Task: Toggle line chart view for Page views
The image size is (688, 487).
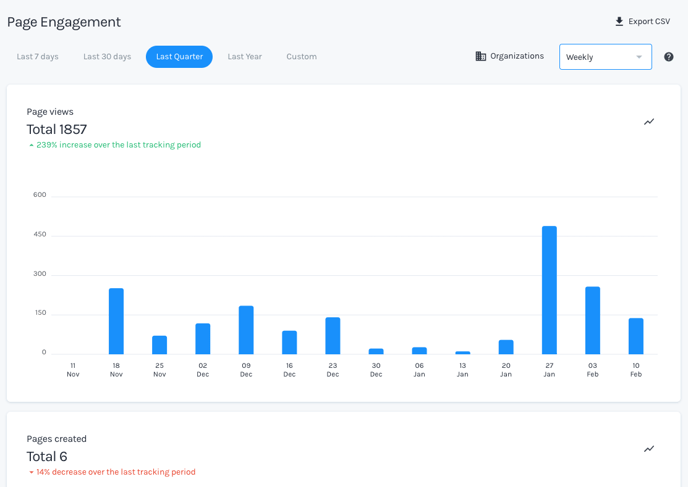Action: coord(649,122)
